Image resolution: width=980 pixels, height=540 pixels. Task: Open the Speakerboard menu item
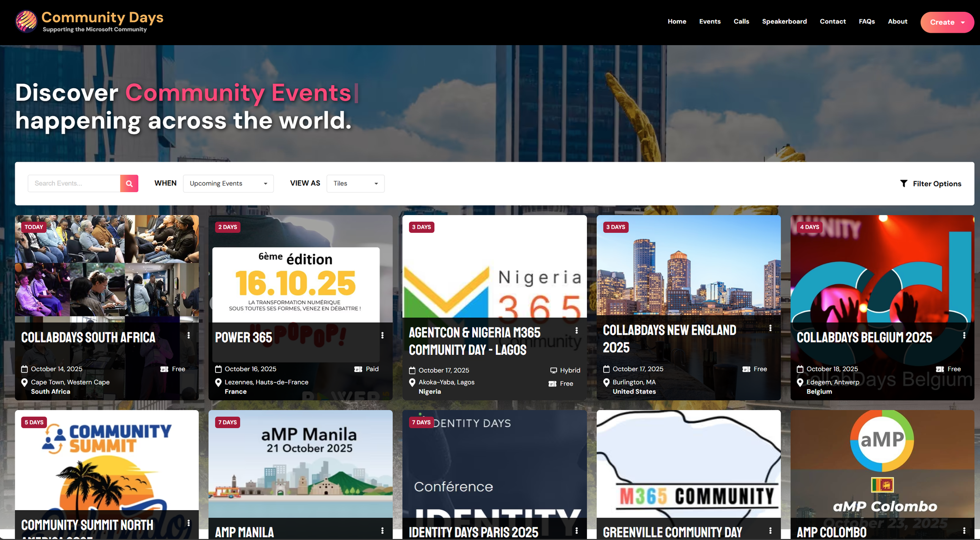tap(784, 22)
